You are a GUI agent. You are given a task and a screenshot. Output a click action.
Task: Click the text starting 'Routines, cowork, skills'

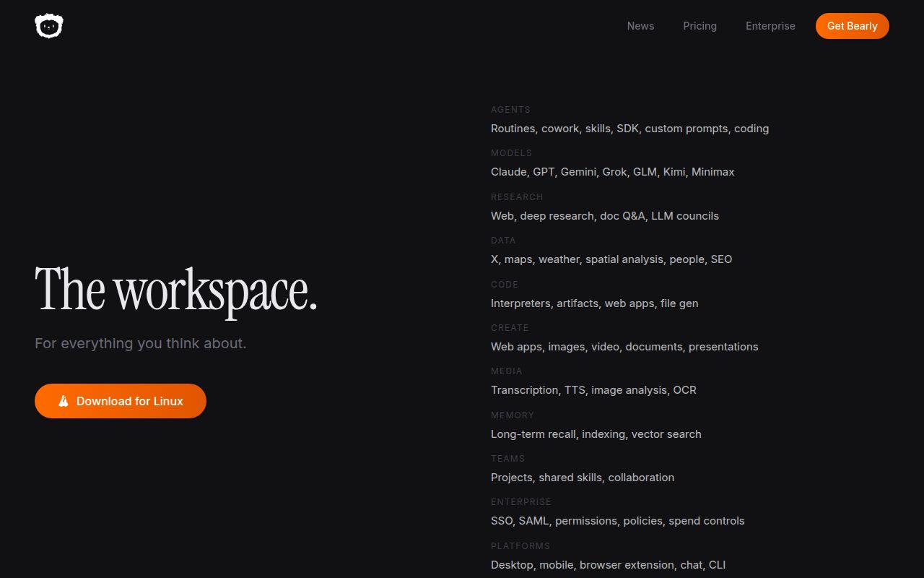click(629, 129)
